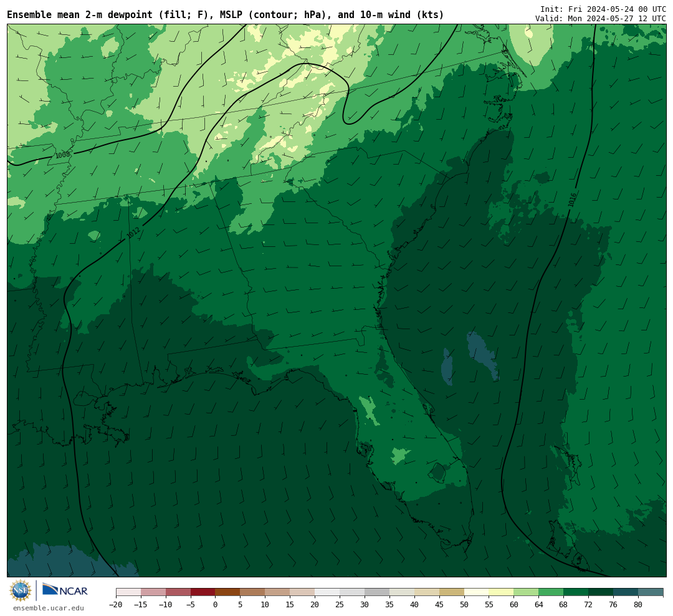673x616 pixels.
Task: Click the colorbar tick label 0
Action: click(x=216, y=605)
